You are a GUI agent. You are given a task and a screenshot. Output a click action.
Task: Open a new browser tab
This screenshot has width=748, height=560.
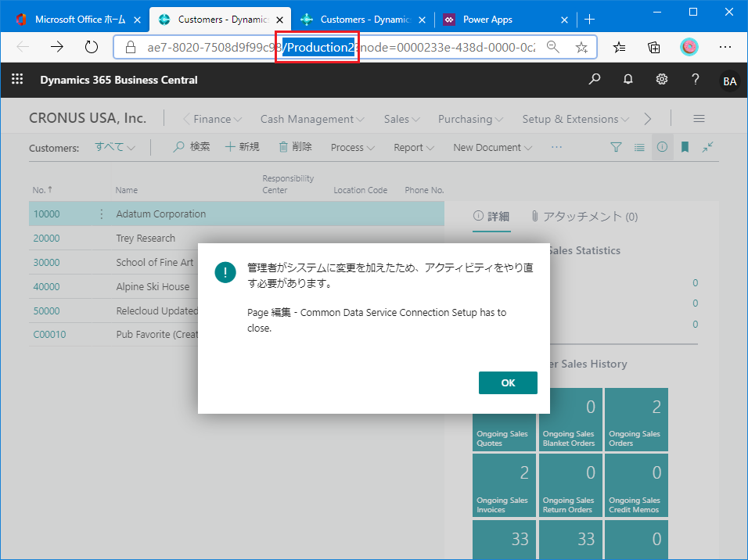pyautogui.click(x=590, y=19)
